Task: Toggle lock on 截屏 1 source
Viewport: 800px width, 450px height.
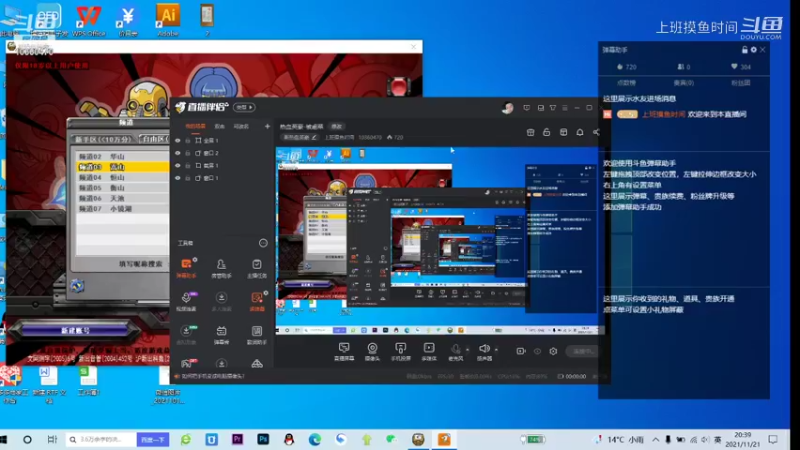Action: 188,165
